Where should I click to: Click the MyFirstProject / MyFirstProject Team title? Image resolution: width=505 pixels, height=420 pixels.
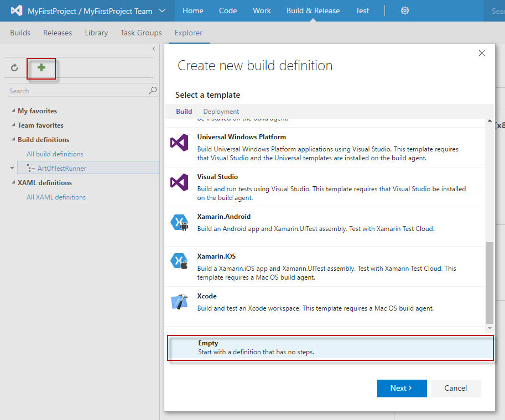pos(90,11)
